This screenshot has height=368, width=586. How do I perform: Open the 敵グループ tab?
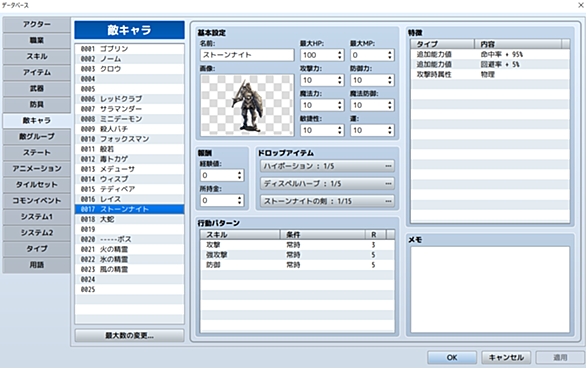pos(36,137)
